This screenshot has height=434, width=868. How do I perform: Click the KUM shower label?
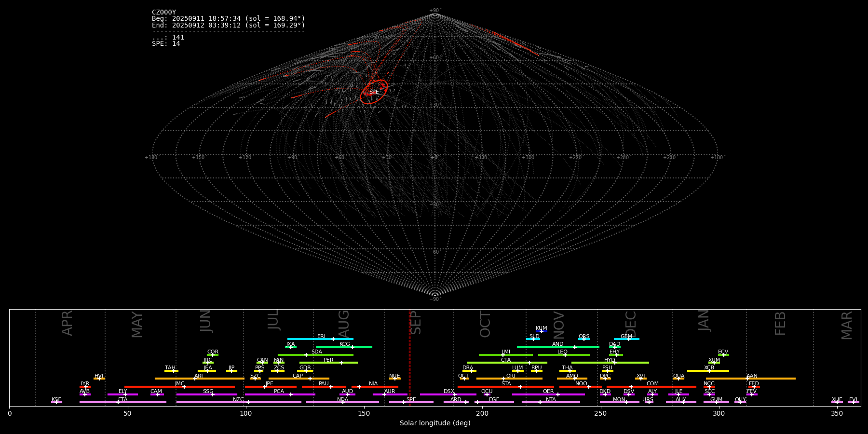[x=542, y=328]
